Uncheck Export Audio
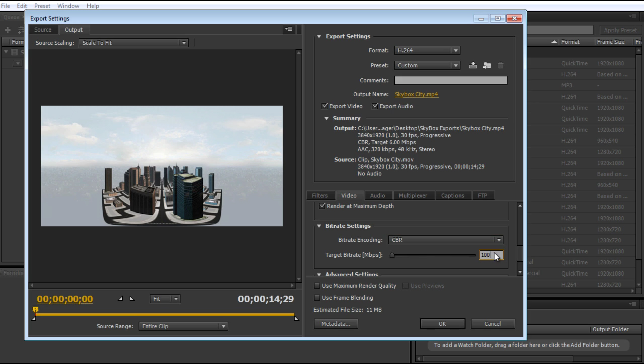This screenshot has height=364, width=644. coord(375,106)
